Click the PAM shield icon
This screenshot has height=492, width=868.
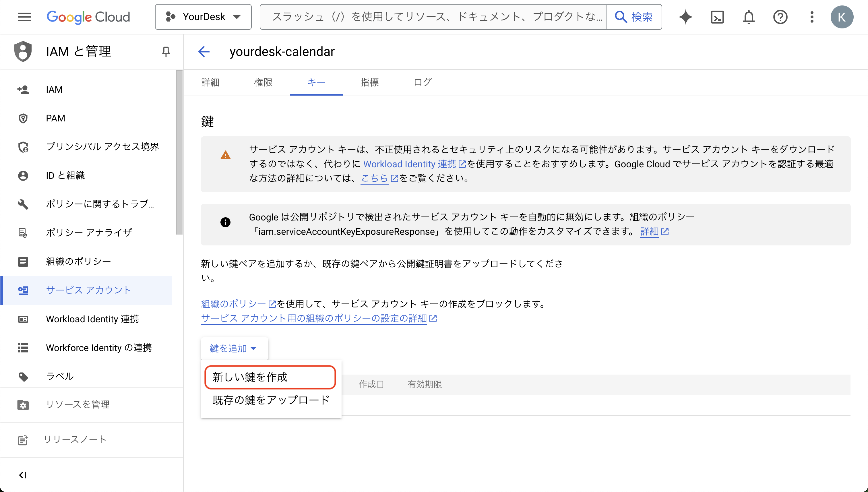[x=23, y=118]
